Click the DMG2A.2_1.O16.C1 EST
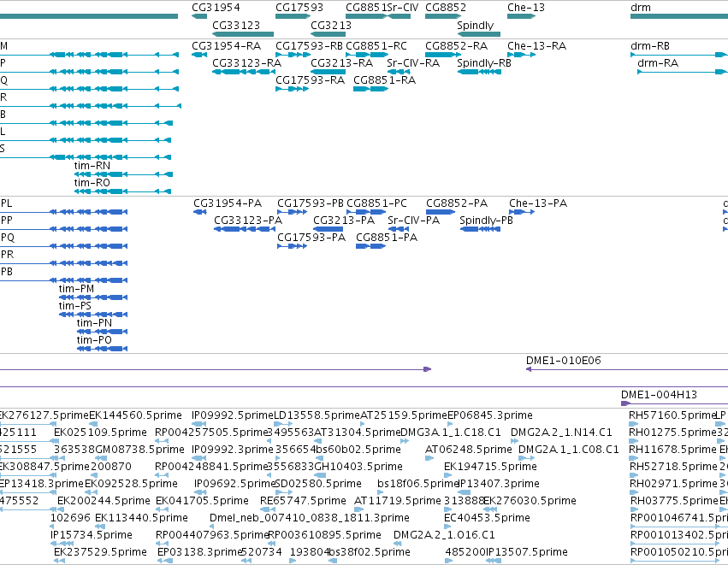Image resolution: width=728 pixels, height=565 pixels. pos(396,544)
